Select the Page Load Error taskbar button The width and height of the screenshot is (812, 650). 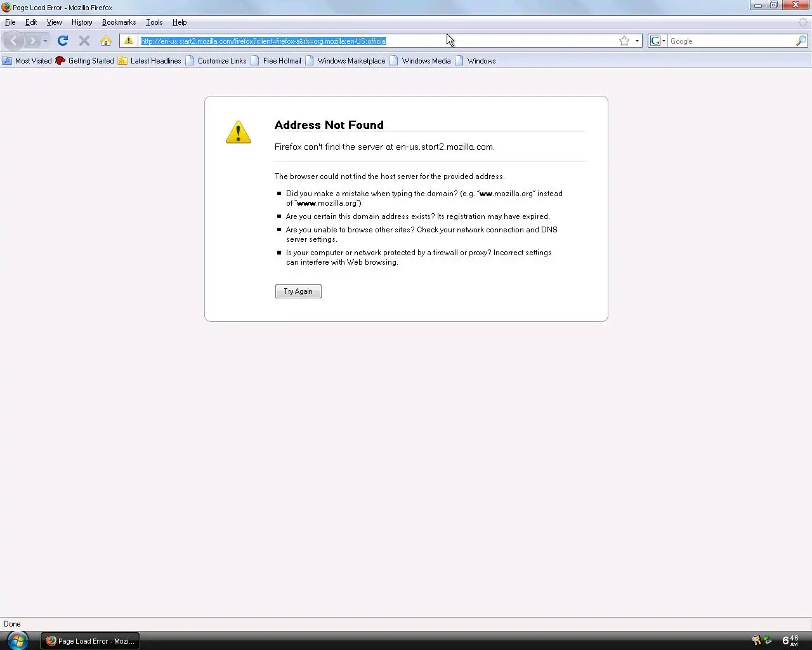(x=91, y=641)
